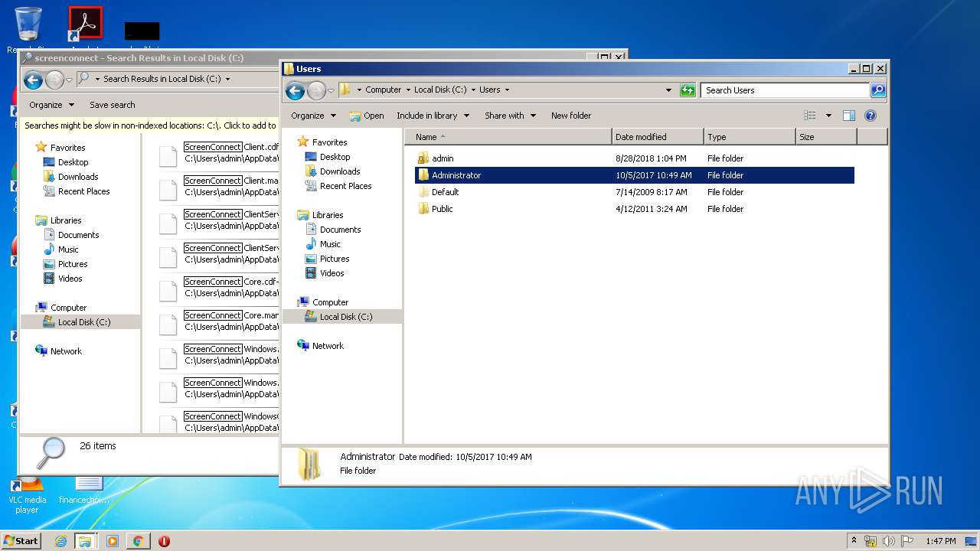Open Google Chrome from the taskbar

pyautogui.click(x=138, y=541)
